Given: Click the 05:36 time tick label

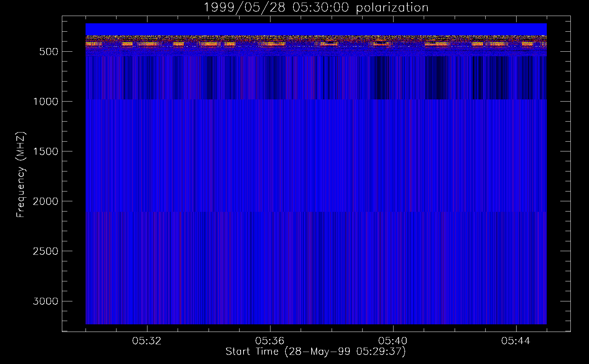Looking at the screenshot, I should 270,341.
